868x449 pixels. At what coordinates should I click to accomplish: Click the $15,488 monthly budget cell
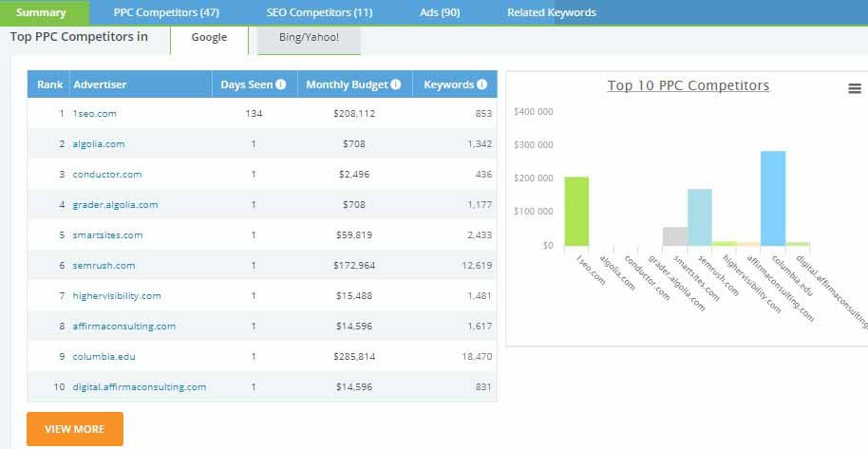coord(354,296)
